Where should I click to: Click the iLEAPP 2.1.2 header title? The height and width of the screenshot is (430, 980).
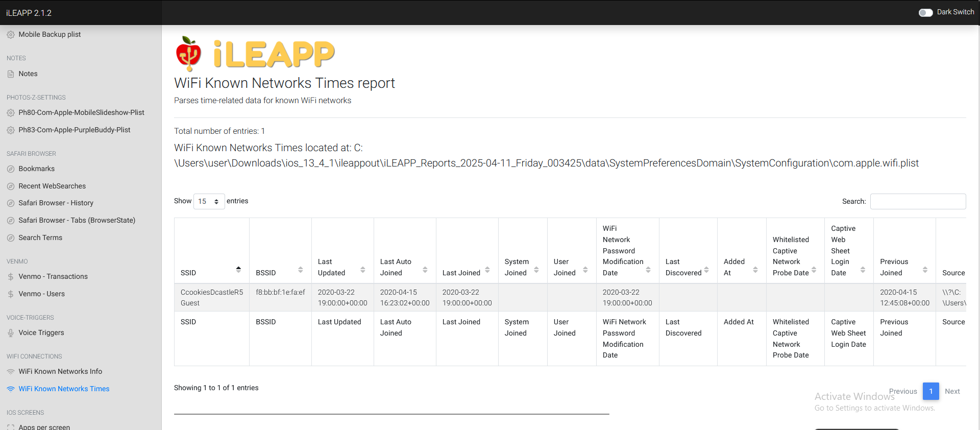(x=29, y=13)
